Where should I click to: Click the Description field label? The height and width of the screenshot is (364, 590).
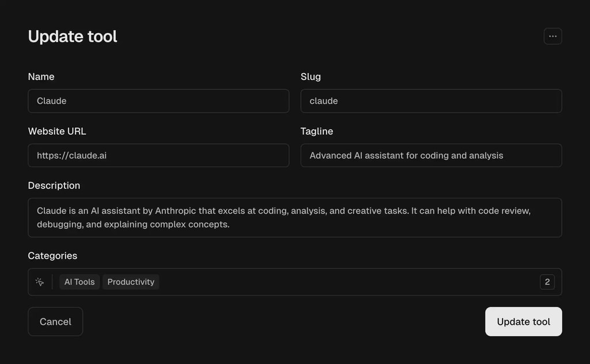pos(54,185)
